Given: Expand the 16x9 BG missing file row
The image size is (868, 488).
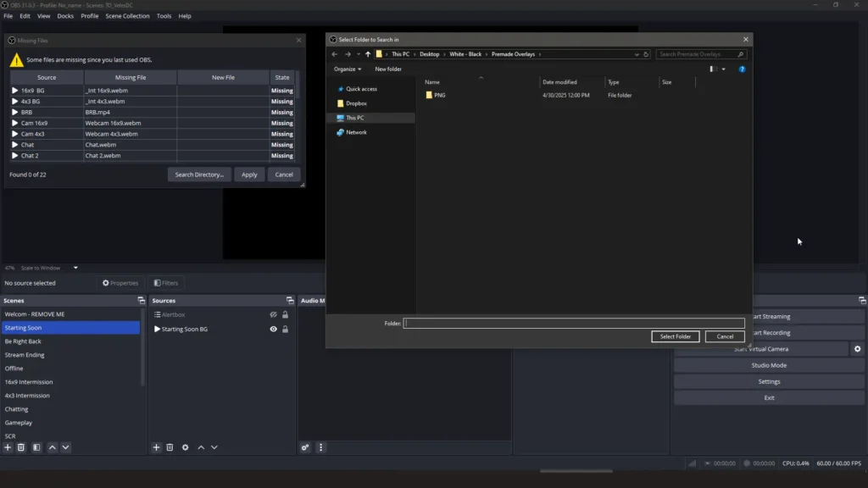Looking at the screenshot, I should tap(14, 88).
